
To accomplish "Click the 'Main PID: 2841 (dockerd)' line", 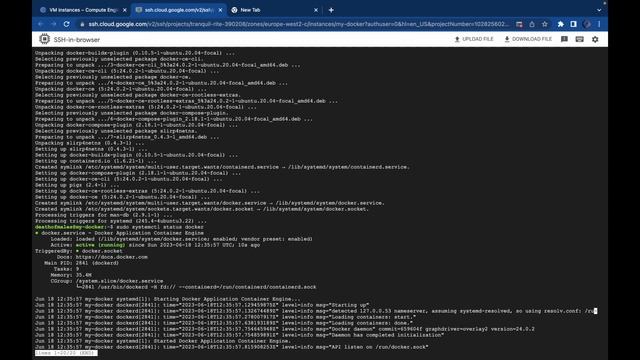I will click(x=81, y=263).
